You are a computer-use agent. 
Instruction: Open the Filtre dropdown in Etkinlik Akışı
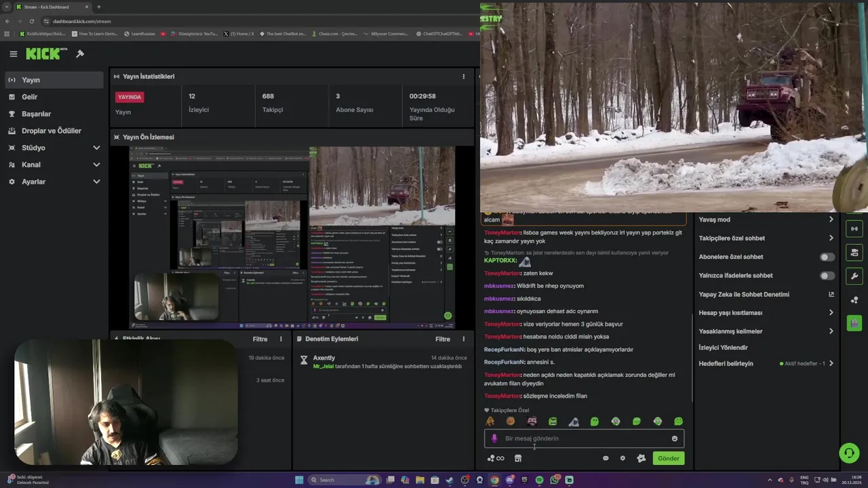(x=260, y=339)
